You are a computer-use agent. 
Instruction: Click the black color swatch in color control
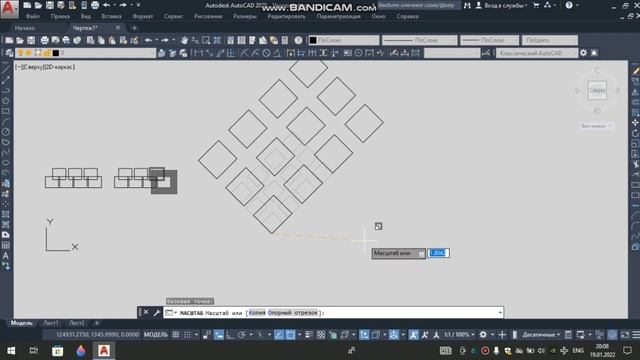pos(313,40)
